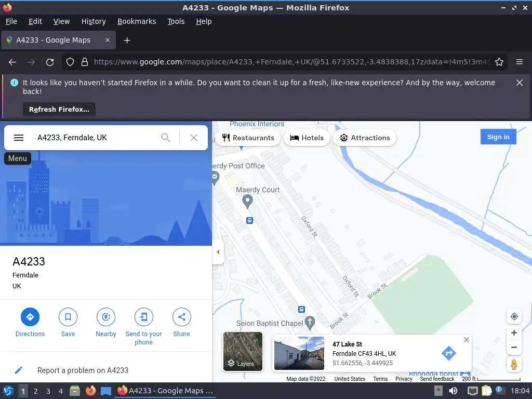Filter map by Attractions
This screenshot has height=399, width=532.
tap(365, 138)
